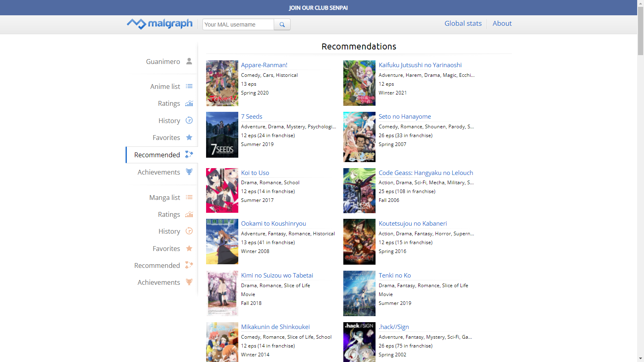Click the anime Achievements trophy icon
The width and height of the screenshot is (644, 362).
pyautogui.click(x=189, y=172)
